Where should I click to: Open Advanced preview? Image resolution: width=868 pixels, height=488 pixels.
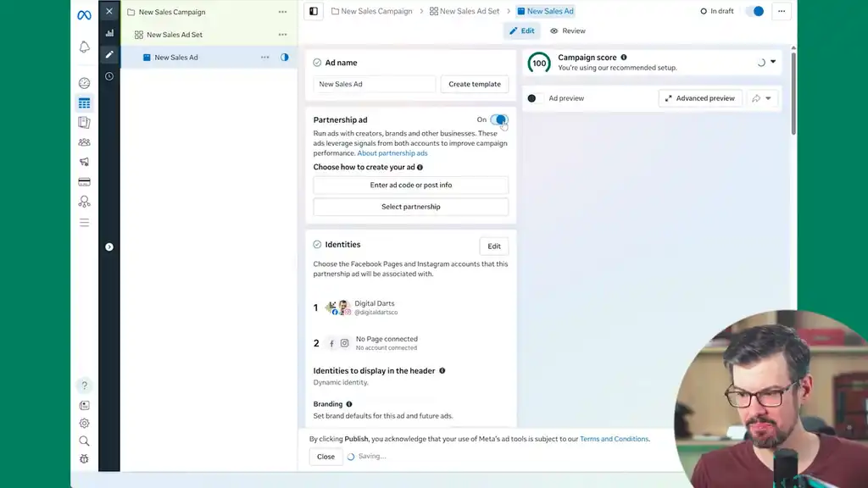tap(700, 98)
